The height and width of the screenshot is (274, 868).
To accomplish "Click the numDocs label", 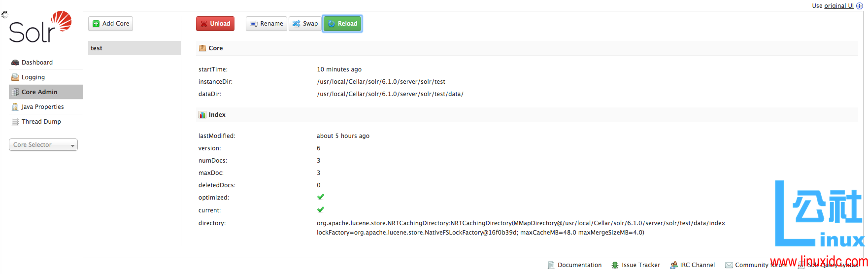I will 213,161.
